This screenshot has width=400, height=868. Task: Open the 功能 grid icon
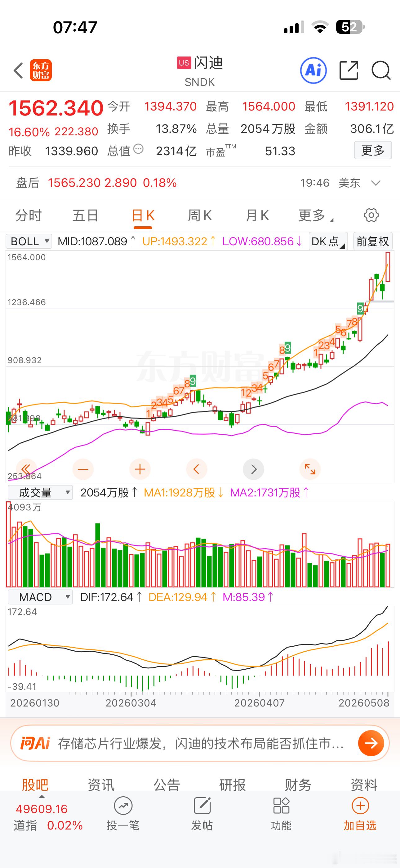pos(281,806)
